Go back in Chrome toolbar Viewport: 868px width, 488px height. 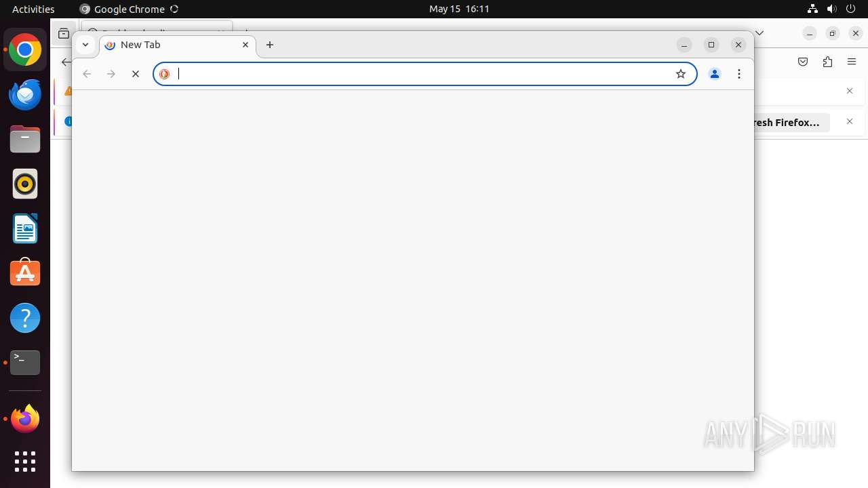(x=87, y=74)
